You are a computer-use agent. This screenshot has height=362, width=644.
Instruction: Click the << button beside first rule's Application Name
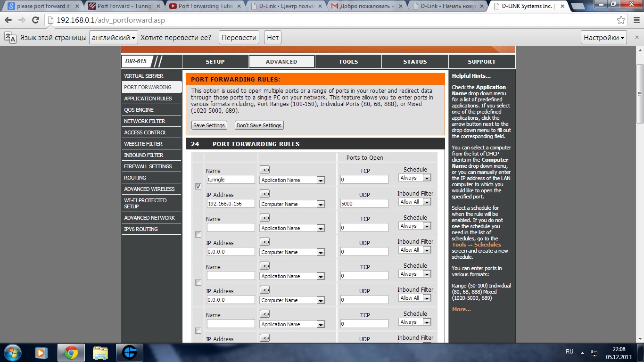(265, 170)
